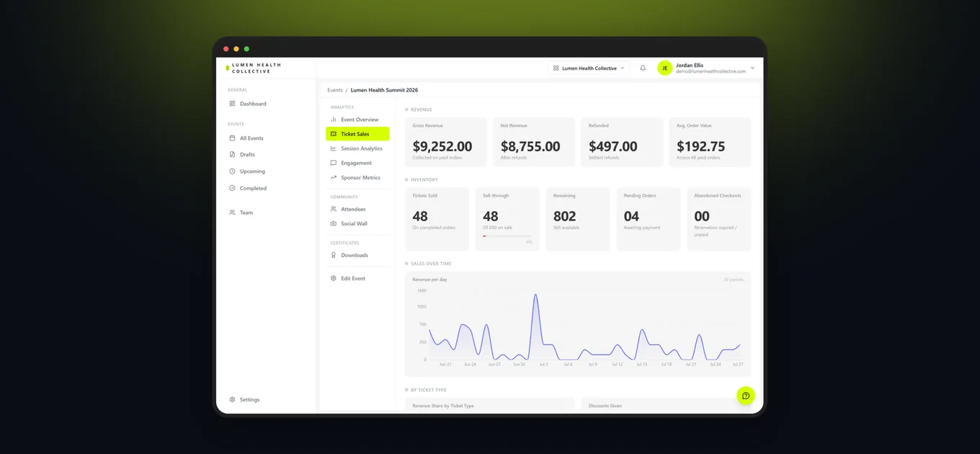
Task: Click Revenue Share by Ticket Type heading
Action: tap(443, 406)
